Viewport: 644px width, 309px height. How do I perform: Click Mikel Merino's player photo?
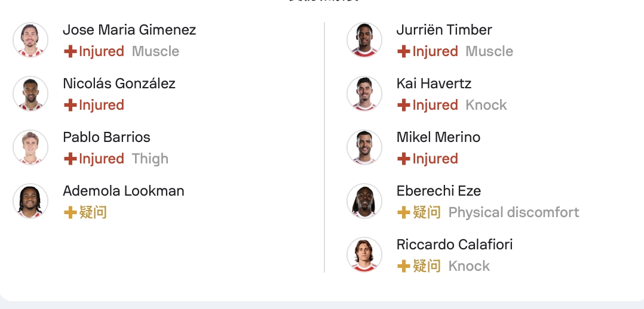click(364, 147)
